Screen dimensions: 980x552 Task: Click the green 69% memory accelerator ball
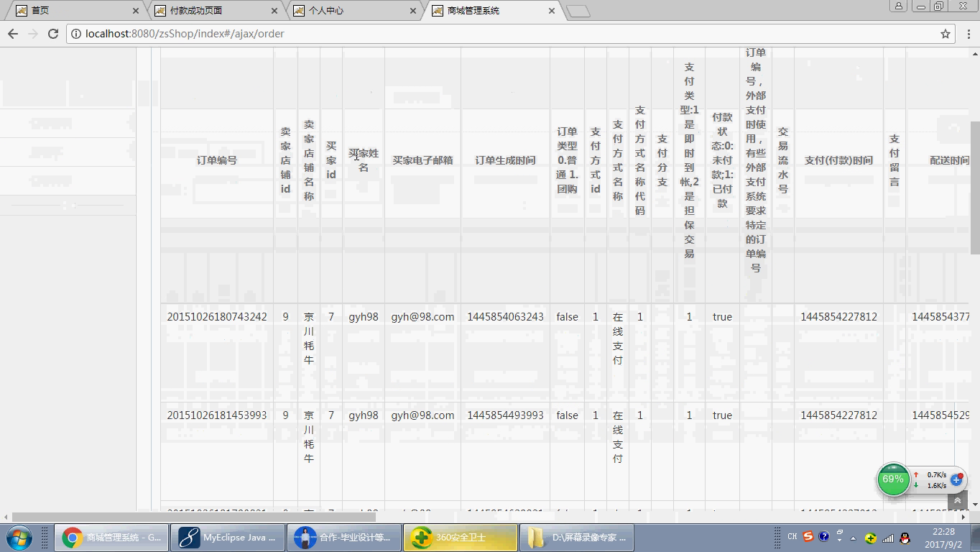[x=893, y=479]
